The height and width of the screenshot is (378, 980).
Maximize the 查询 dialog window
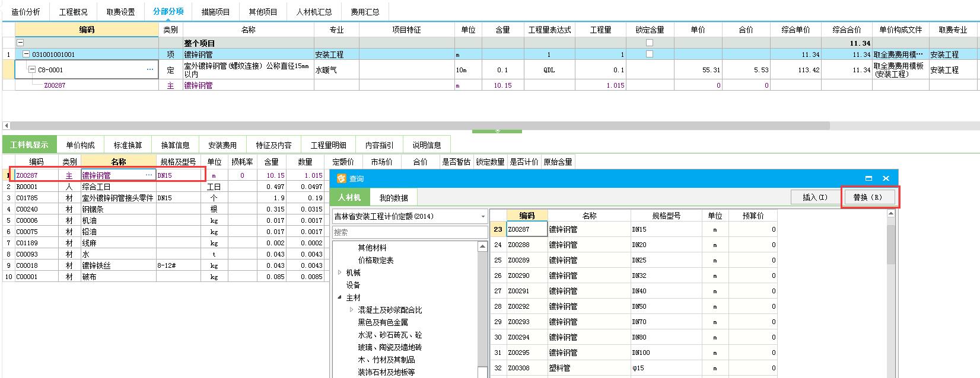pos(869,178)
